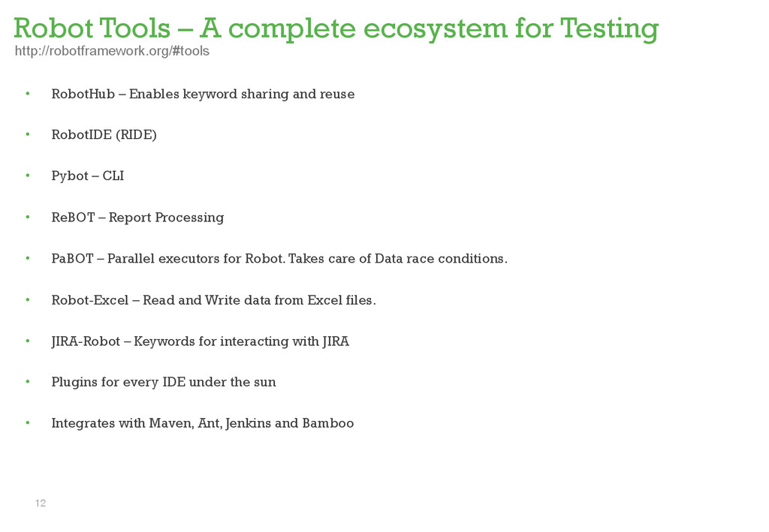
Task: Open the robotframework.org/#tools link
Action: [x=112, y=51]
